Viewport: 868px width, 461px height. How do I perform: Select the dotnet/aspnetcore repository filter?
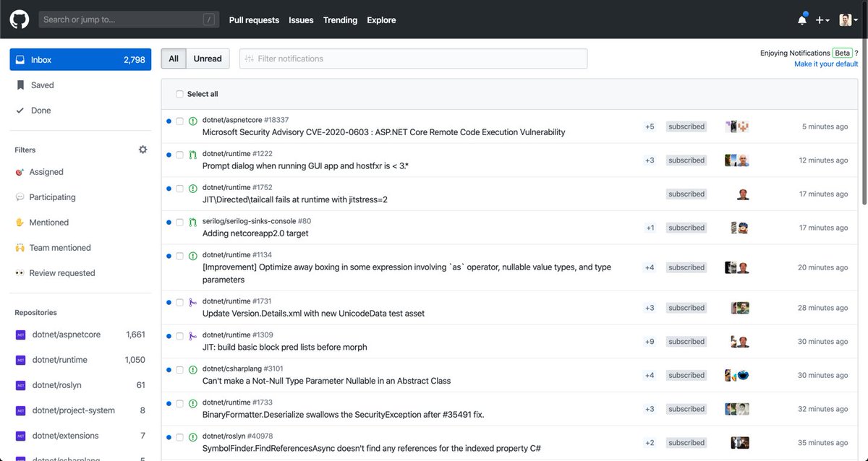[80, 335]
